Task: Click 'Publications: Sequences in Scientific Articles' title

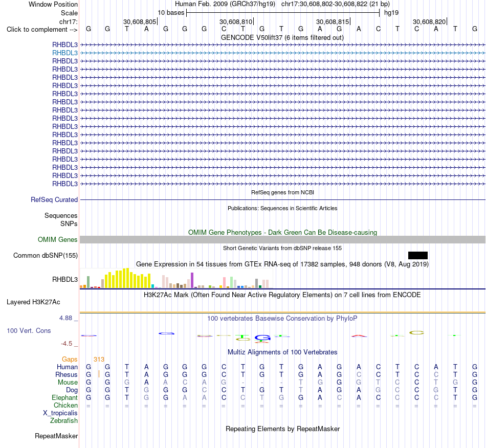Action: [282, 208]
